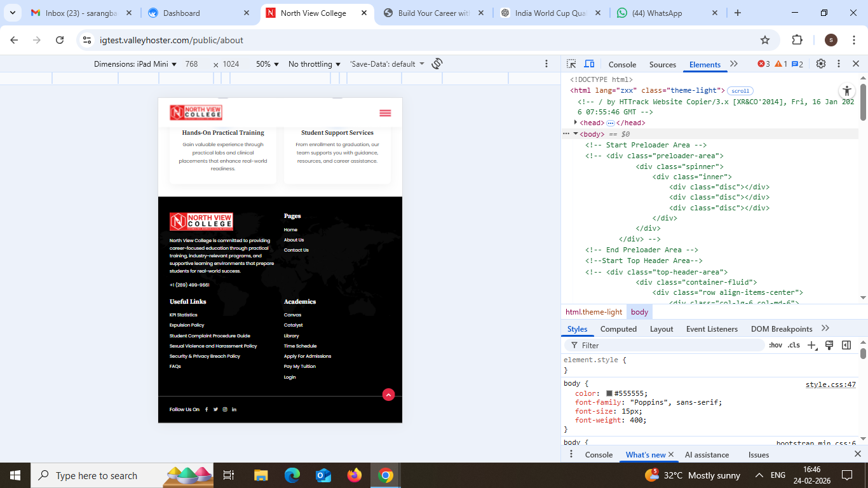868x488 pixels.
Task: Open the DOM Breakpoints tab
Action: [782, 329]
